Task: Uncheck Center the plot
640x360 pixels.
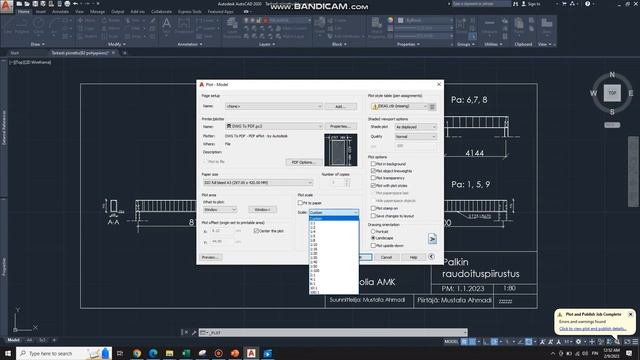Action: pyautogui.click(x=256, y=231)
